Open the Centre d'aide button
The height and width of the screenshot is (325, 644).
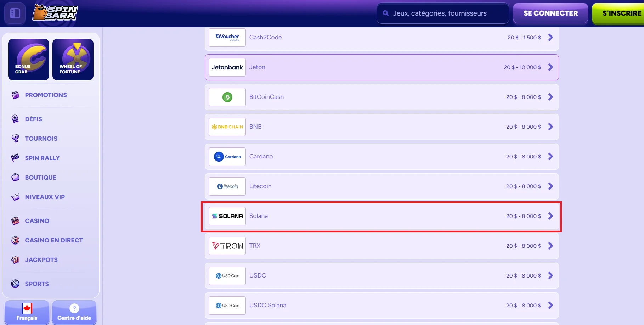pos(74,312)
